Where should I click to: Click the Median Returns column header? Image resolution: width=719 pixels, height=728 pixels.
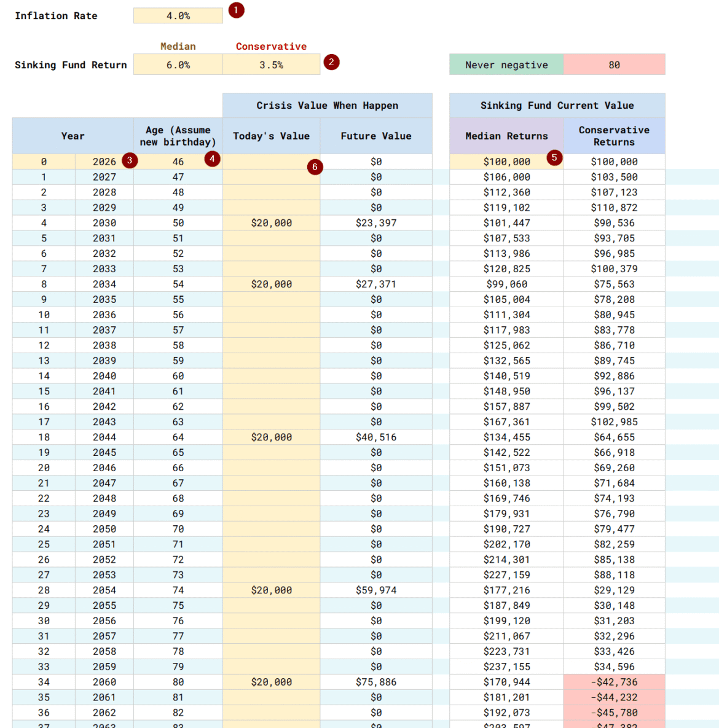(506, 135)
